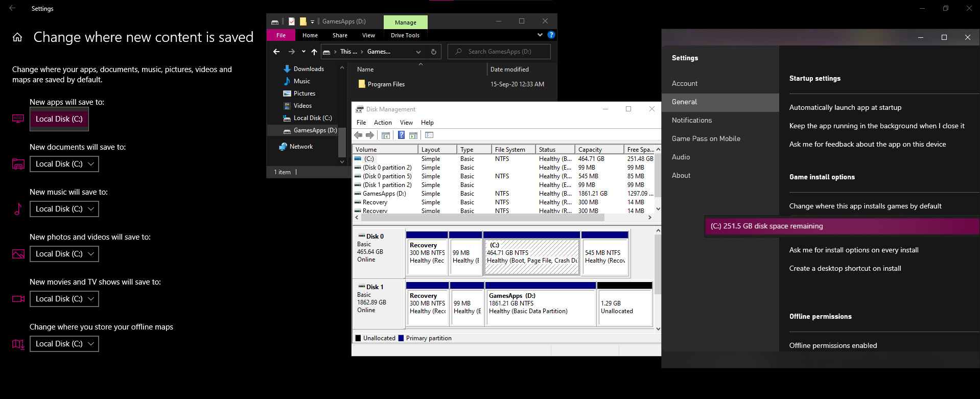Image resolution: width=980 pixels, height=399 pixels.
Task: Expand the File Explorer ribbon chevron
Action: [x=540, y=35]
